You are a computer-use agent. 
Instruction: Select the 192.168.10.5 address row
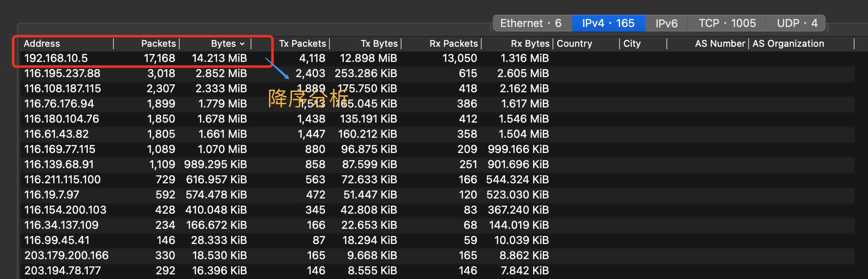click(56, 58)
